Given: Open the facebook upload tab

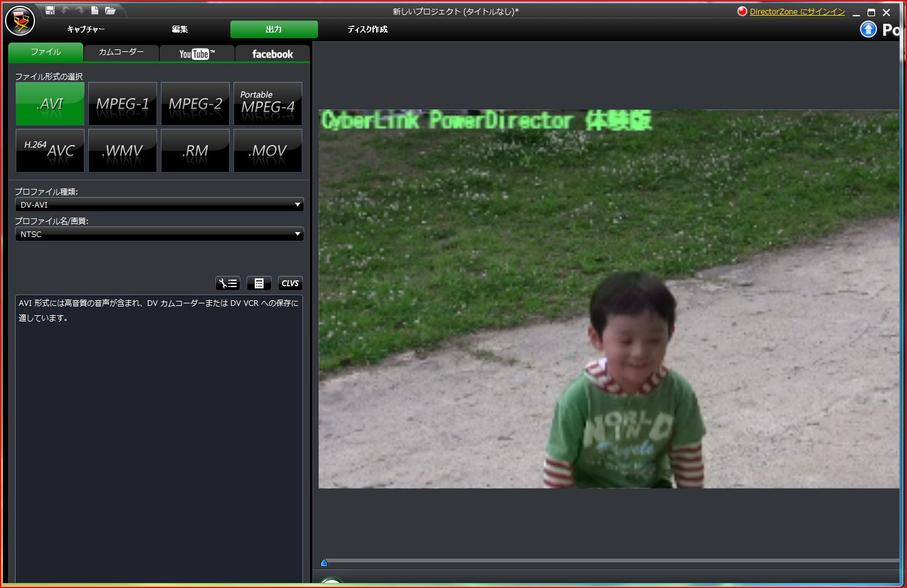Looking at the screenshot, I should tap(272, 54).
